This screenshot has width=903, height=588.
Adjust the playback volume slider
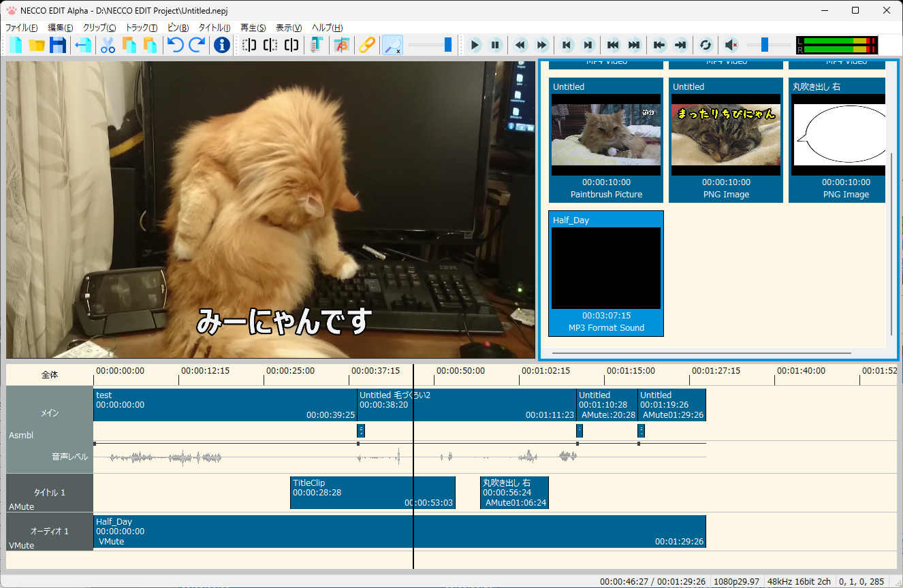click(x=769, y=45)
